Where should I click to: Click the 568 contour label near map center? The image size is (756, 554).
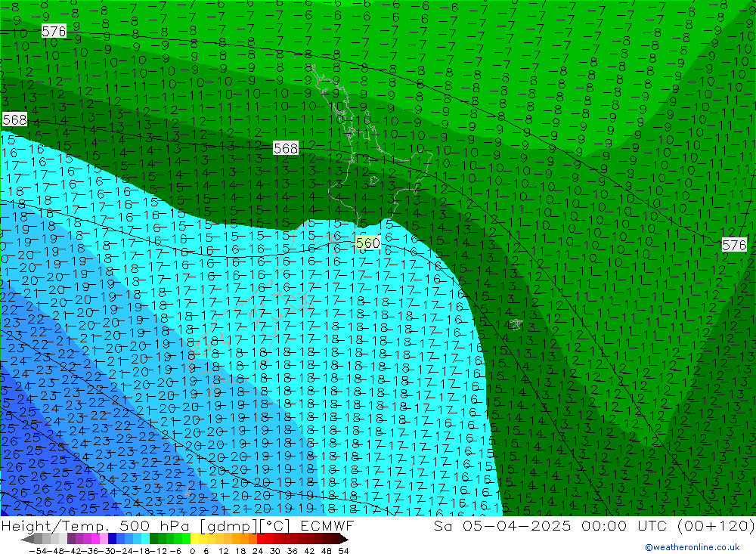click(286, 148)
